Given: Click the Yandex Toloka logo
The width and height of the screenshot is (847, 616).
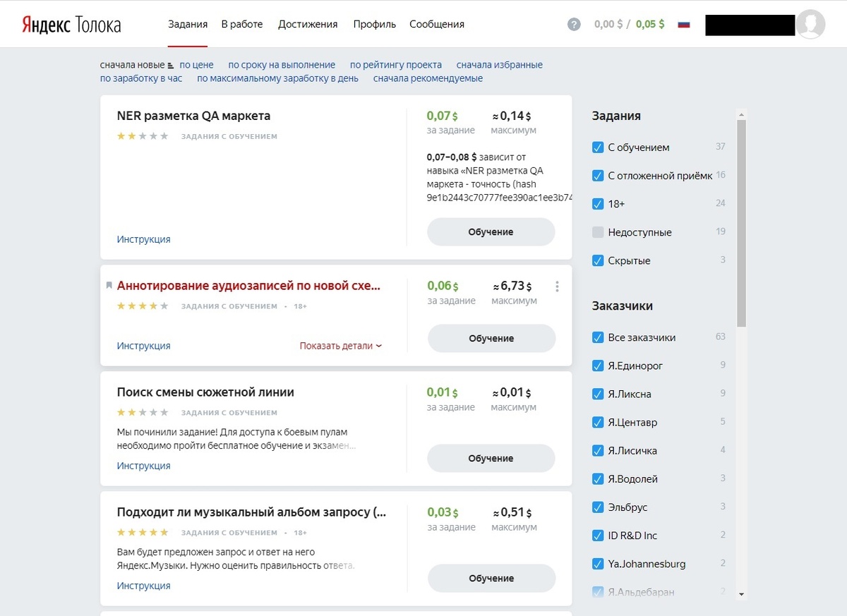Looking at the screenshot, I should click(71, 25).
